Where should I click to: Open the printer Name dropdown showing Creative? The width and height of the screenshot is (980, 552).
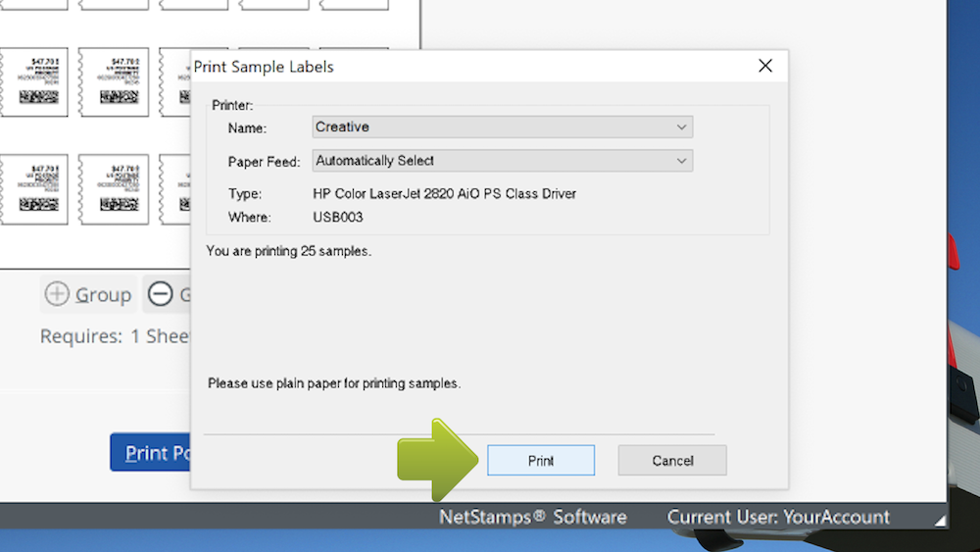(502, 127)
